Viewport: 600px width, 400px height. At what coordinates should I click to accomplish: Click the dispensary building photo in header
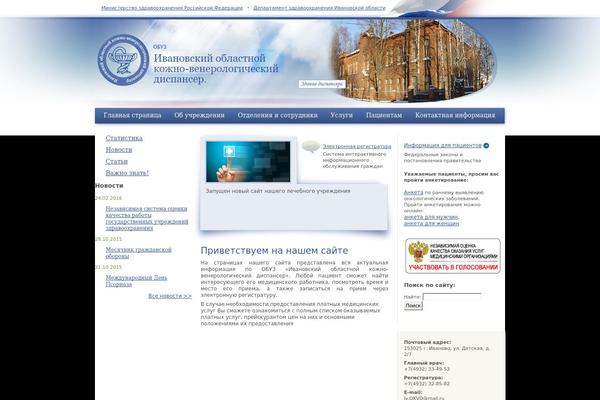[x=414, y=60]
